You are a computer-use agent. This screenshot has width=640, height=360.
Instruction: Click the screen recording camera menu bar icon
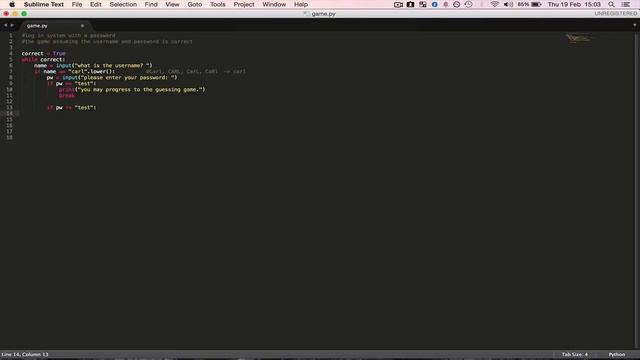[x=398, y=4]
